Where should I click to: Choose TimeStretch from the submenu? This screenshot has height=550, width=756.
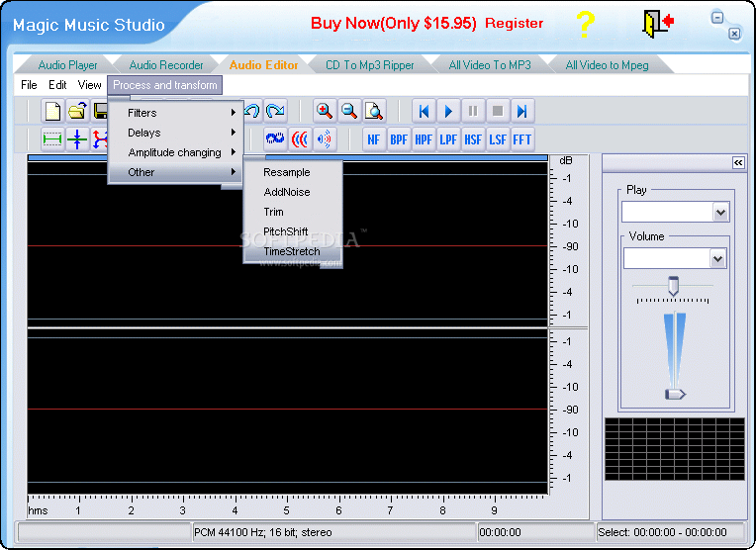293,251
